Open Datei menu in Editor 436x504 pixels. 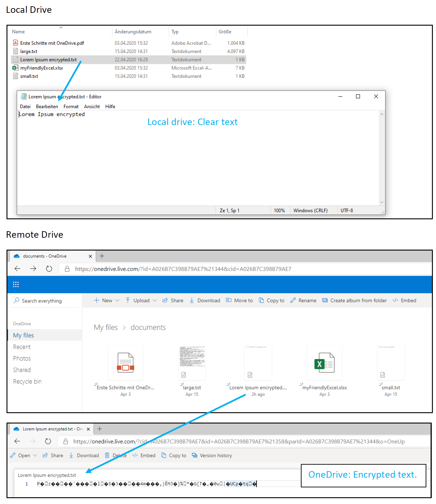[x=25, y=106]
